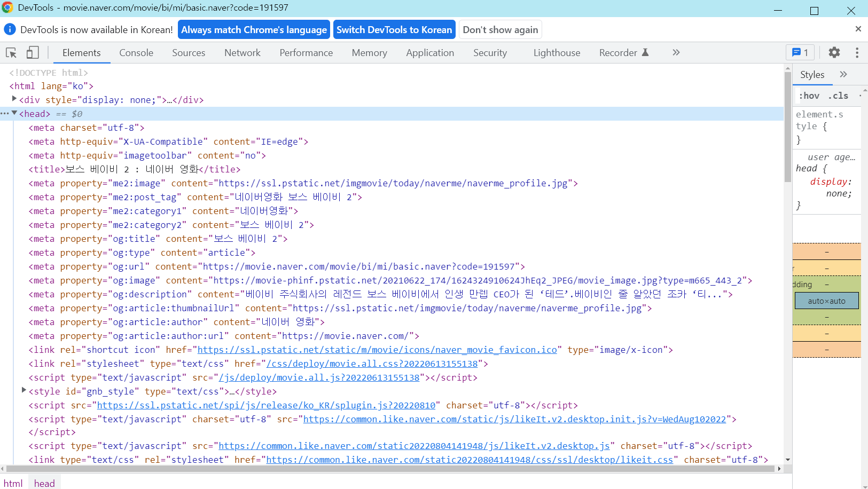
Task: Show more Styles sidebar tabs chevron
Action: coord(843,74)
